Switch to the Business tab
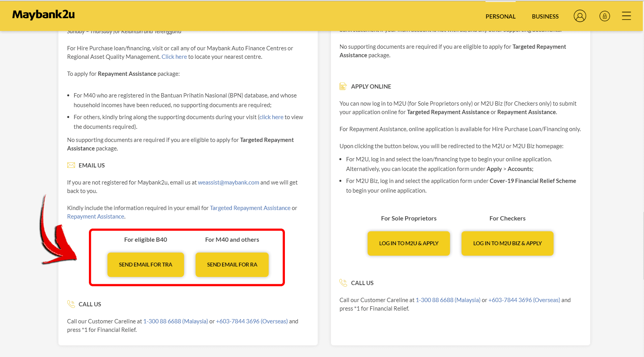The height and width of the screenshot is (357, 644). click(545, 16)
